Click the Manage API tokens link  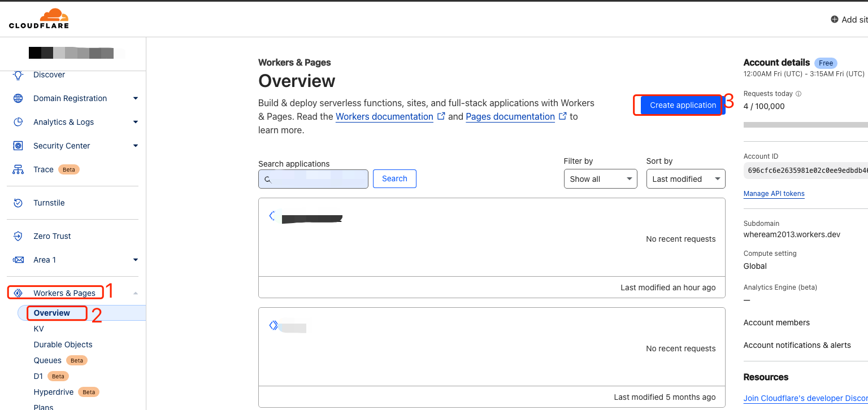(x=774, y=194)
